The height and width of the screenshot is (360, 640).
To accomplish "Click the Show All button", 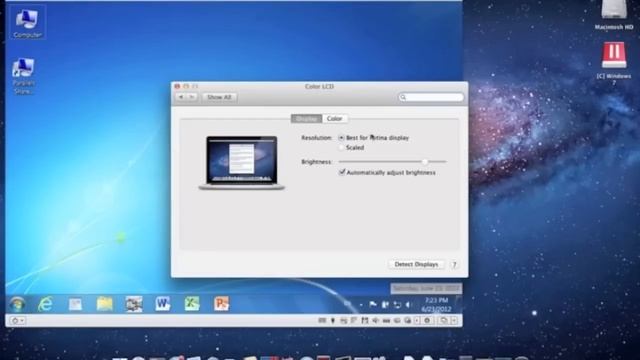I will pos(219,97).
